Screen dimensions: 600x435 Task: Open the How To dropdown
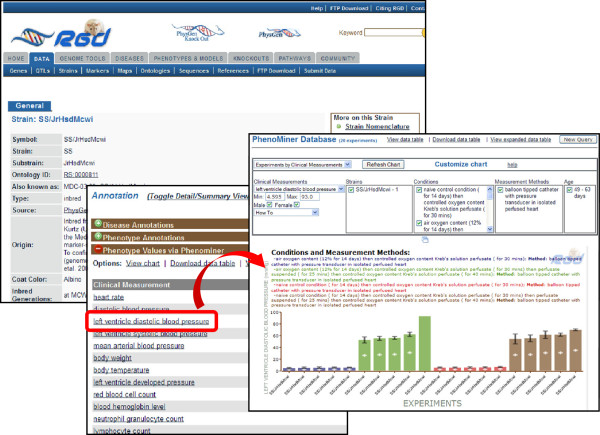click(286, 212)
